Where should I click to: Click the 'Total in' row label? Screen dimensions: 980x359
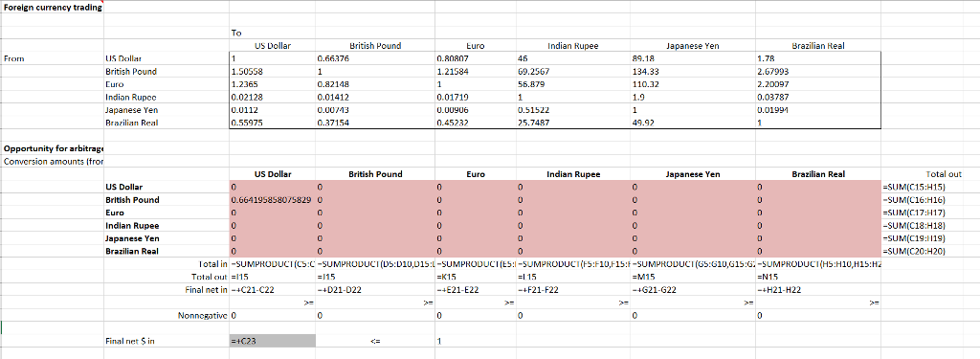point(167,264)
